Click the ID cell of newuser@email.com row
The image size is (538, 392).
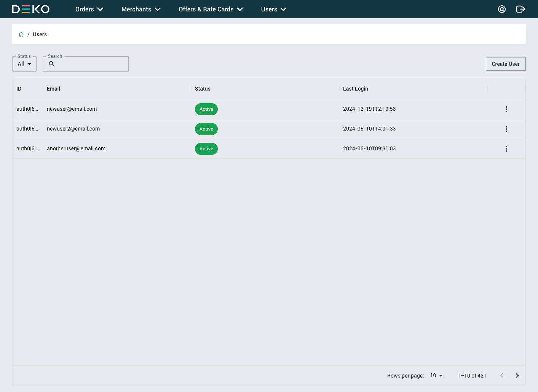point(27,109)
